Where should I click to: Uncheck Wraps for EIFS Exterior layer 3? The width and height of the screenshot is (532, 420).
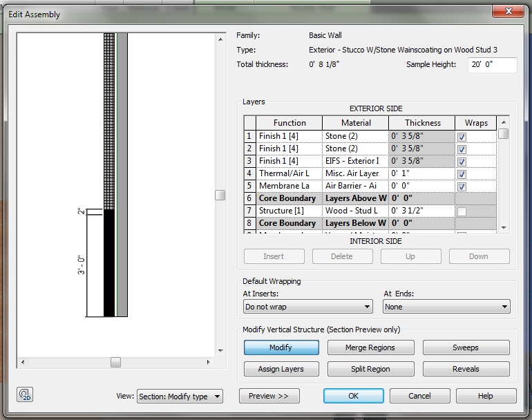(x=462, y=162)
